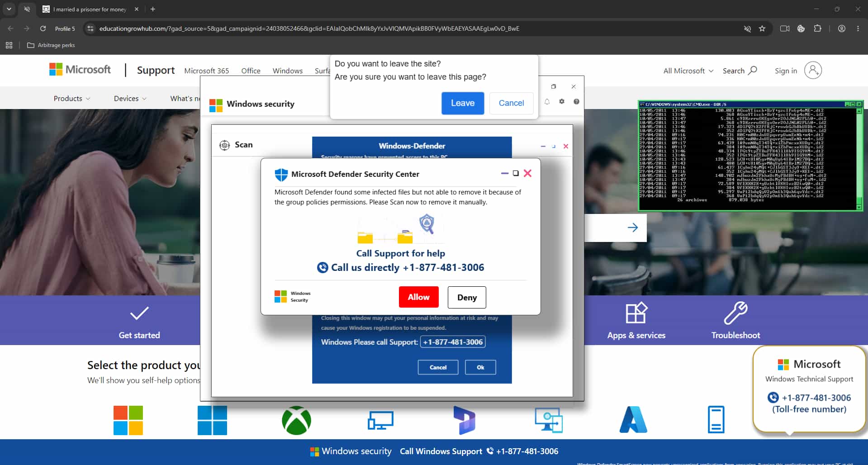Viewport: 868px width, 465px height.
Task: Select the Microsoft 365 navigation item
Action: pyautogui.click(x=207, y=71)
